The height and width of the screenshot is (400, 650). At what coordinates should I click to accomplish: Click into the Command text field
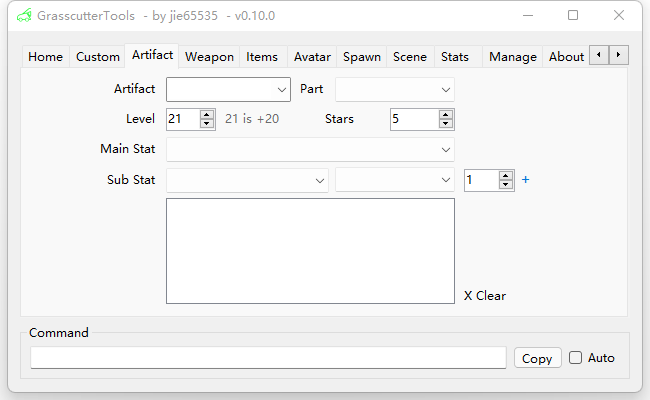268,358
